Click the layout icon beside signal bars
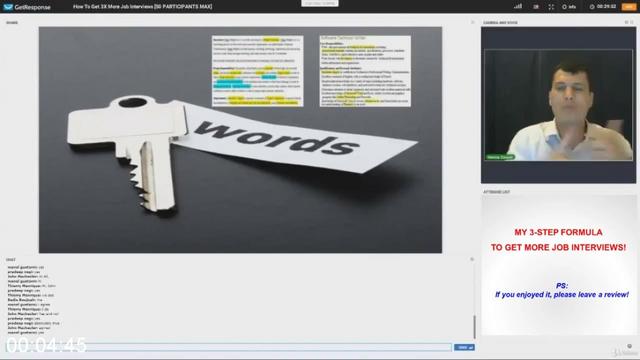640x360 pixels. point(536,7)
